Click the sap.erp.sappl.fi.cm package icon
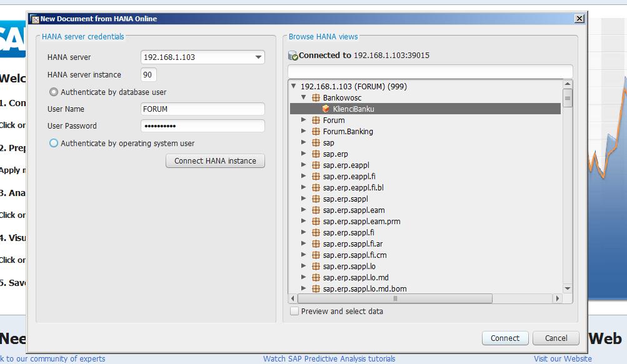Viewport: 627px width, 364px height. click(x=316, y=255)
